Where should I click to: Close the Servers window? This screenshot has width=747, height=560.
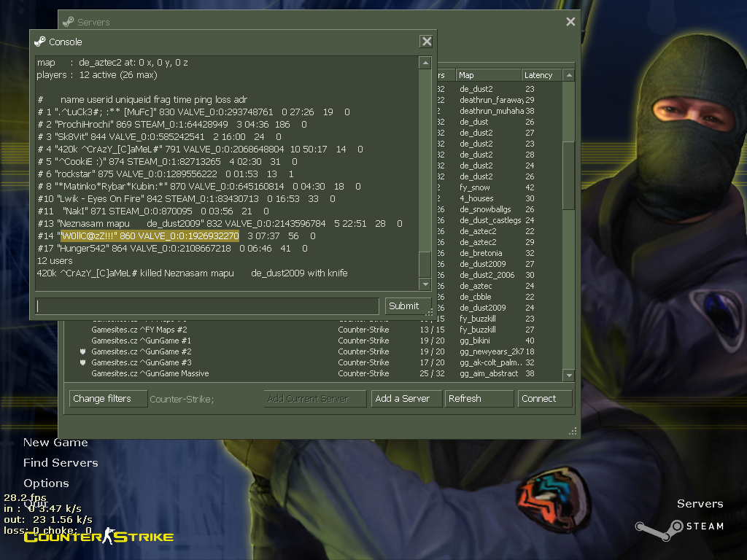click(x=570, y=21)
